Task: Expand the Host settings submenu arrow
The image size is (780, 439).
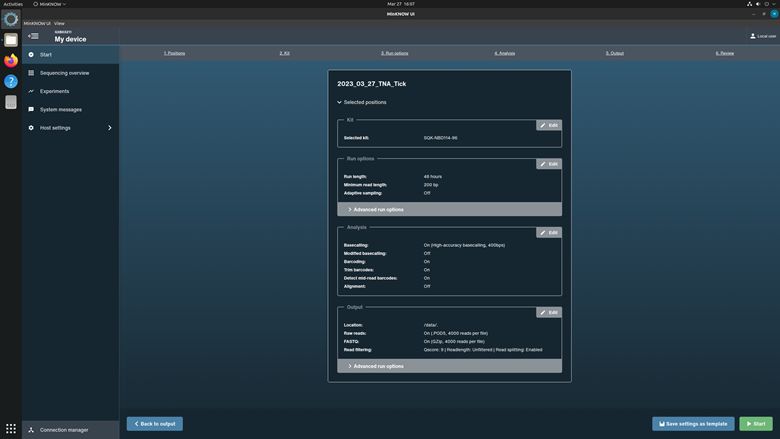Action: click(x=110, y=128)
